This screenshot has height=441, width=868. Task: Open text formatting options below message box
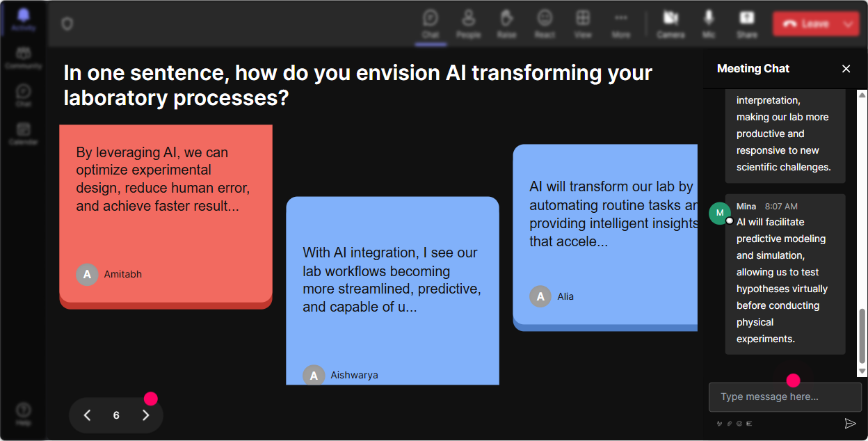click(719, 423)
